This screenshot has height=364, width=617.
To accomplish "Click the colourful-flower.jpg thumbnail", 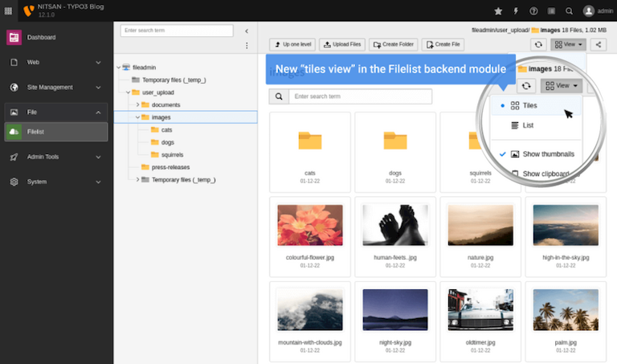I will (x=310, y=225).
